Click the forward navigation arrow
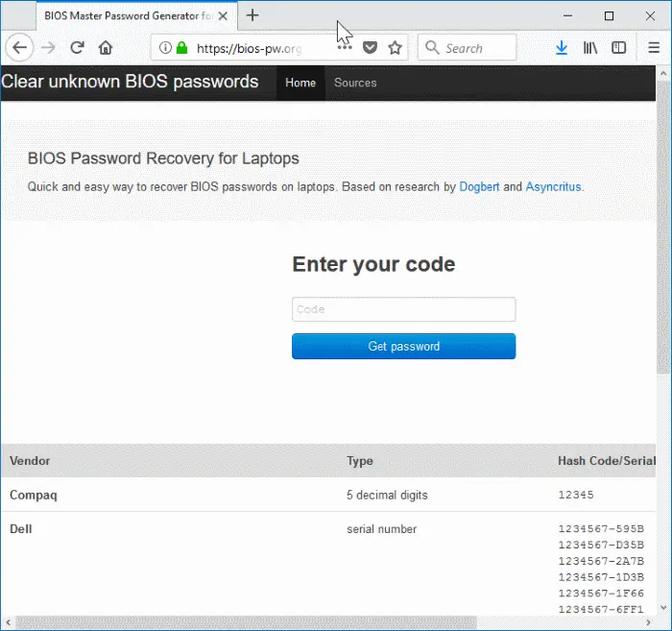 (48, 48)
